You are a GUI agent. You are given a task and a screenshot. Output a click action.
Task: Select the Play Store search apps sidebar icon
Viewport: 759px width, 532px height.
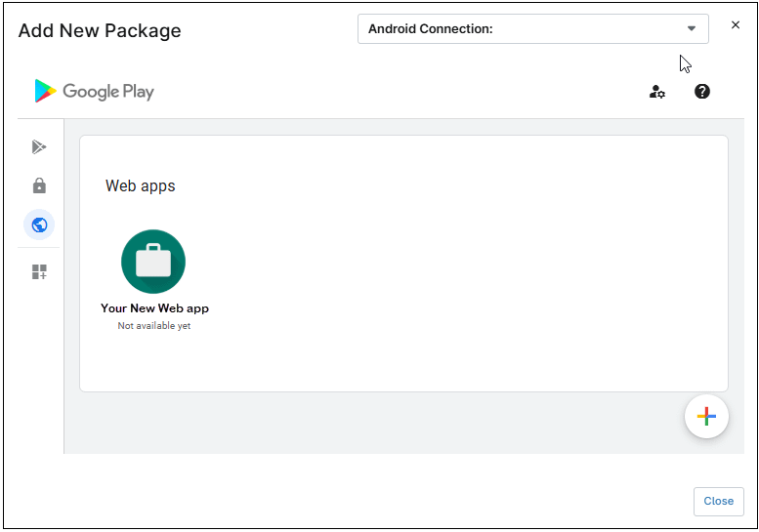pos(39,146)
